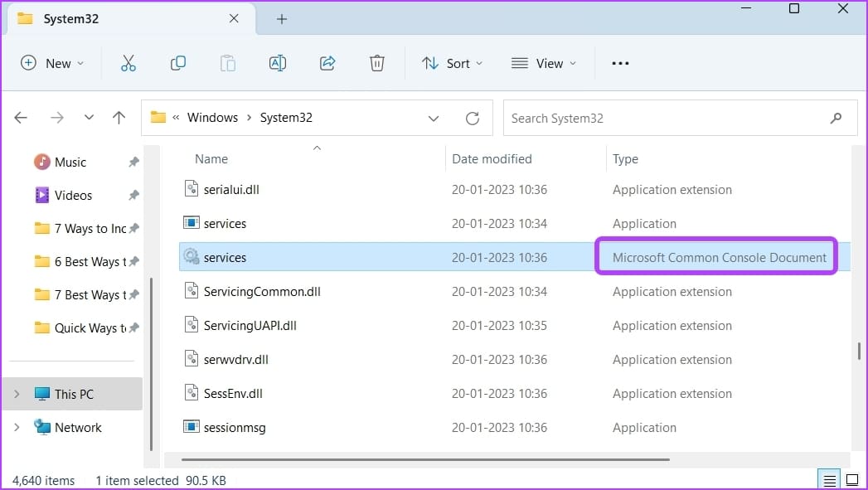Open the Sort dropdown menu

[x=453, y=63]
